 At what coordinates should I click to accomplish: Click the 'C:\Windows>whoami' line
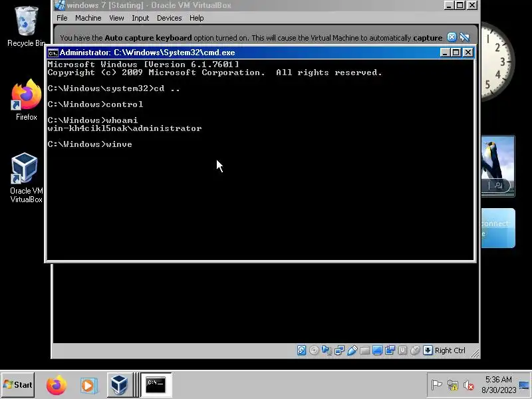click(92, 120)
